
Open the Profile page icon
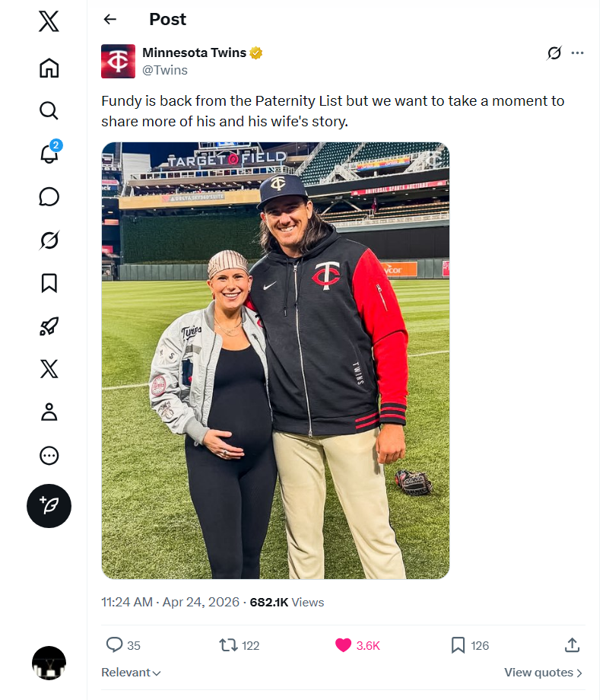click(x=49, y=412)
